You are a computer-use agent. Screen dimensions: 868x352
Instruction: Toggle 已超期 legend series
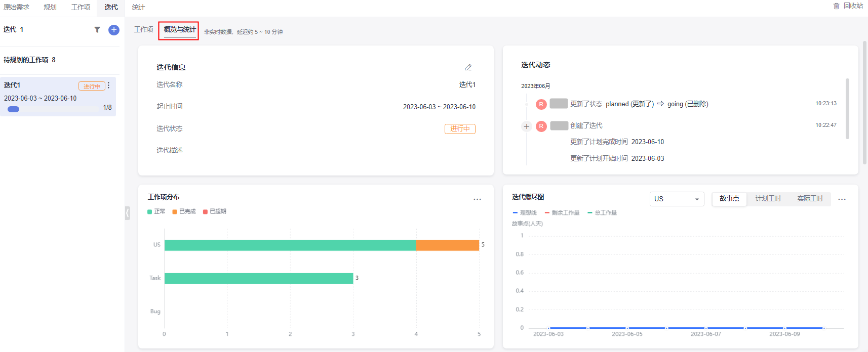tap(215, 211)
